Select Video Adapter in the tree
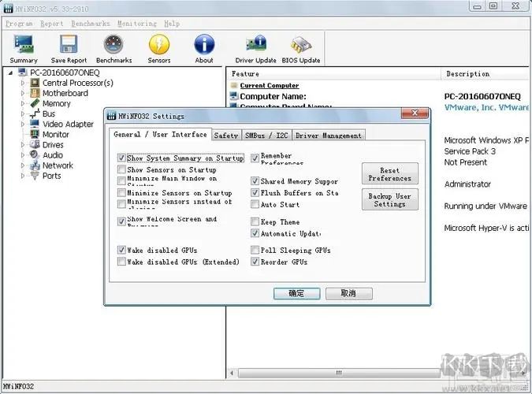 click(68, 124)
